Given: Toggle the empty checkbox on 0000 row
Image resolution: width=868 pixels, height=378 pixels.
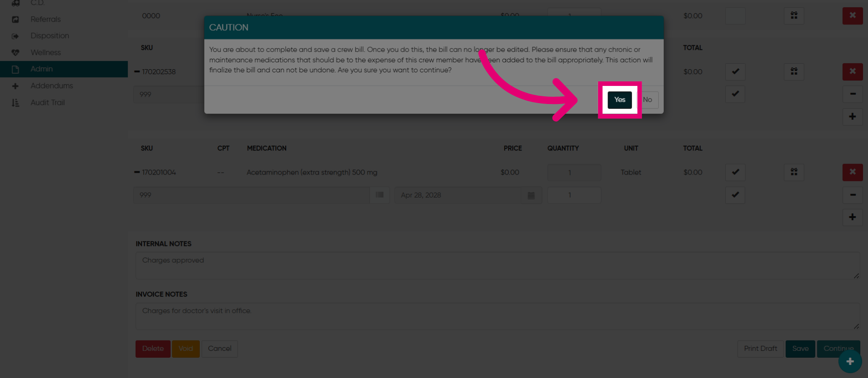Looking at the screenshot, I should [735, 15].
